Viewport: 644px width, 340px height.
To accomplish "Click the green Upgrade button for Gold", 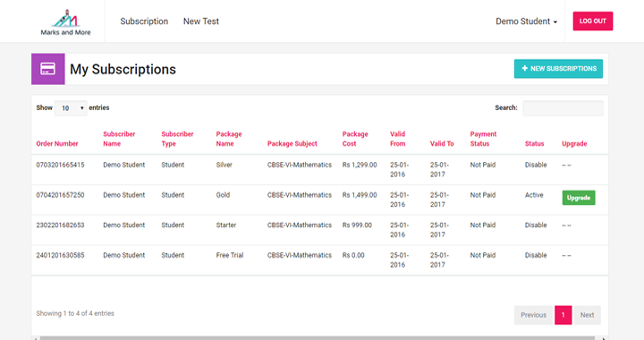I will [579, 198].
